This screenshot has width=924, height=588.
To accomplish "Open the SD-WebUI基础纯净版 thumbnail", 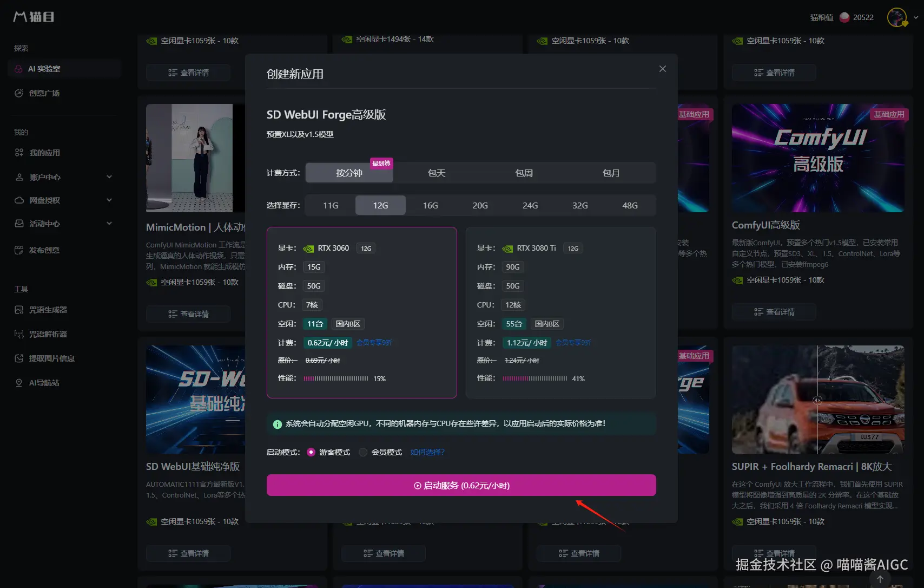I will 196,400.
